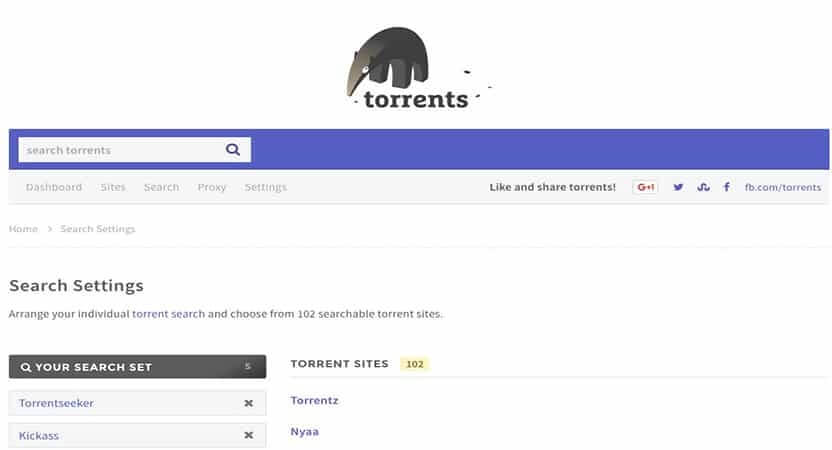Open the Torrentz site link

[x=314, y=401]
